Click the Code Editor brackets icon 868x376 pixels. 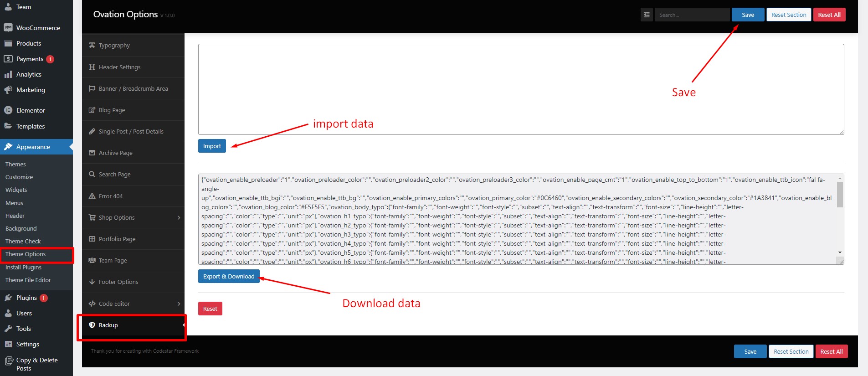point(92,304)
